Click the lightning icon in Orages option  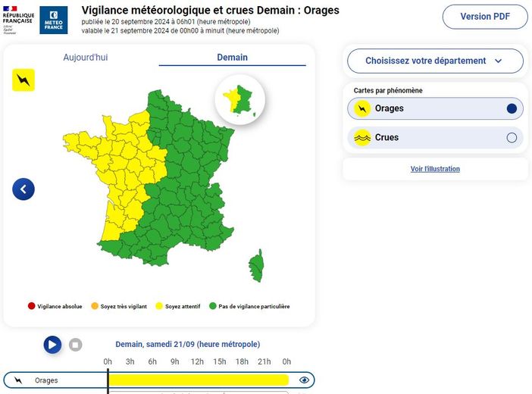(x=362, y=108)
